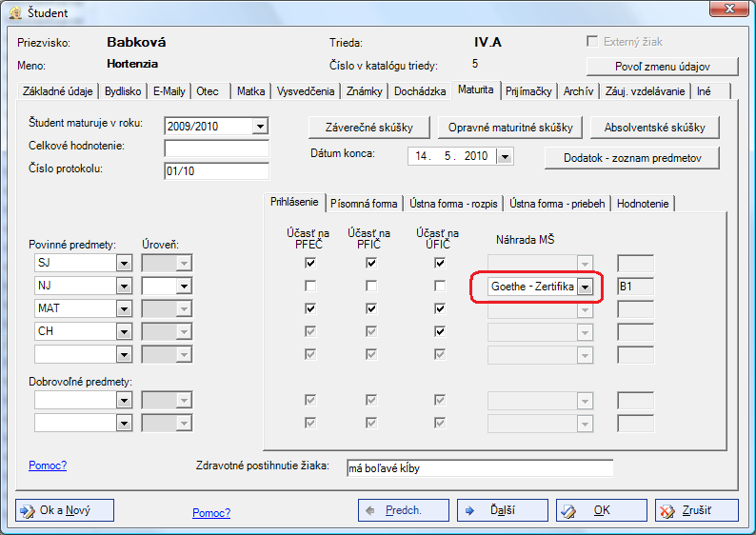The image size is (756, 535).
Task: Check Účasť na ÚFIČ for NJ
Action: tap(440, 286)
